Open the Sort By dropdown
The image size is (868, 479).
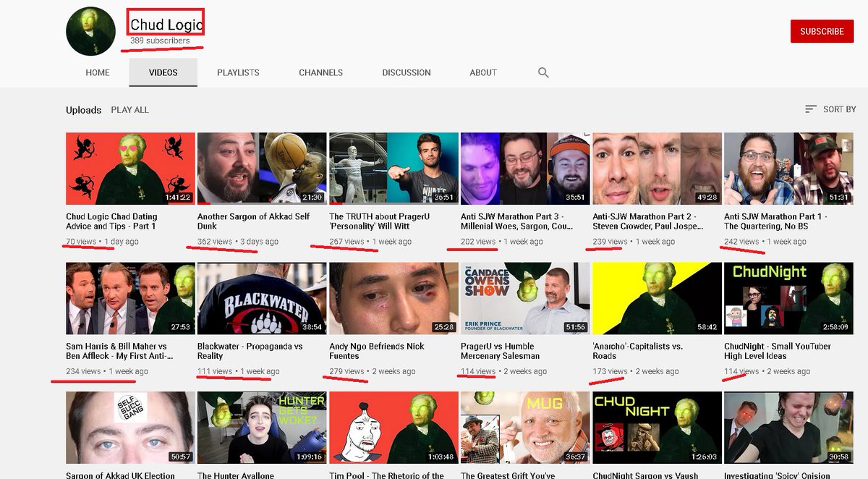[x=830, y=109]
